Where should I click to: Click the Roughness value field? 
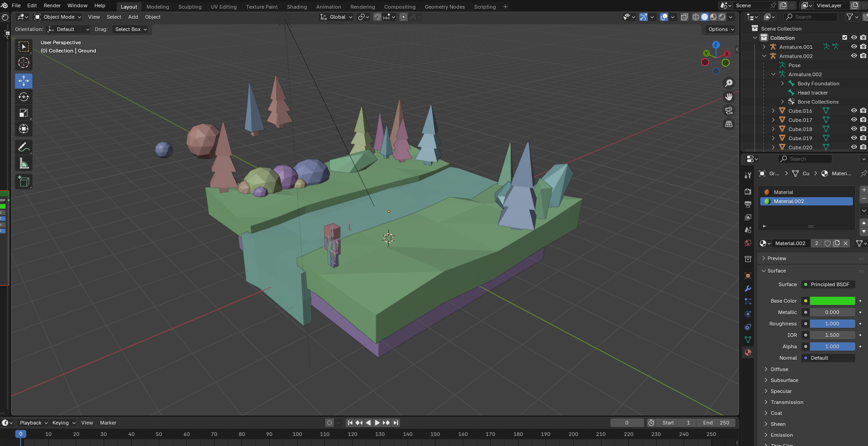tap(832, 324)
